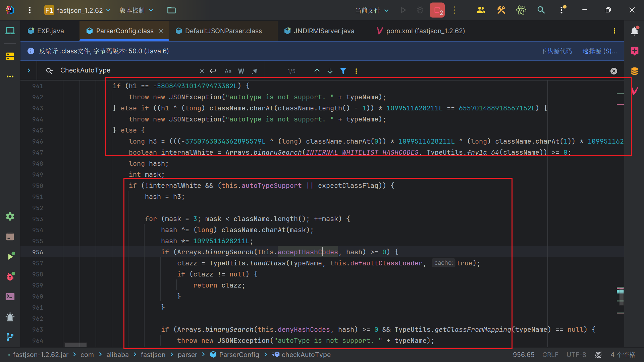This screenshot has width=644, height=362.
Task: Open the Structure tool window icon
Action: (10, 56)
